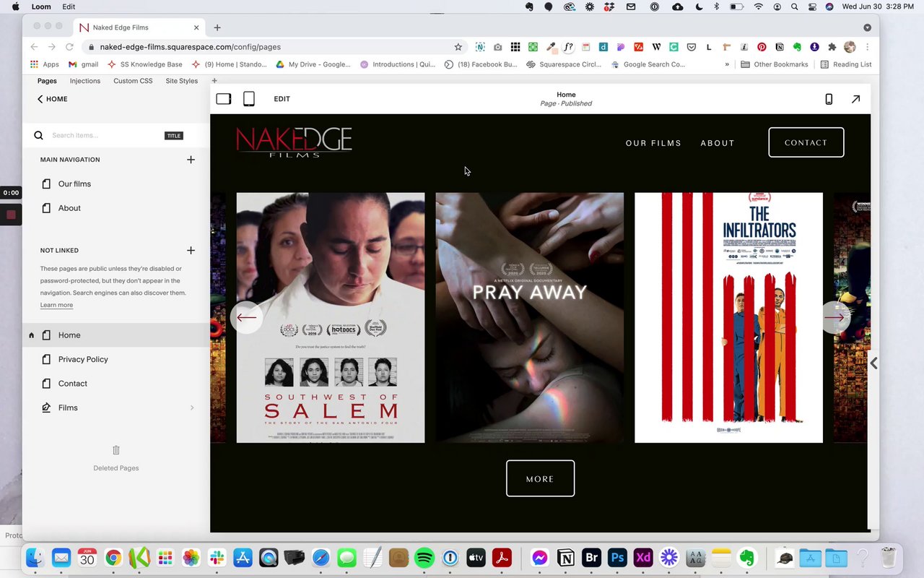The image size is (924, 578).
Task: Open Finder from the Dock
Action: (35, 558)
